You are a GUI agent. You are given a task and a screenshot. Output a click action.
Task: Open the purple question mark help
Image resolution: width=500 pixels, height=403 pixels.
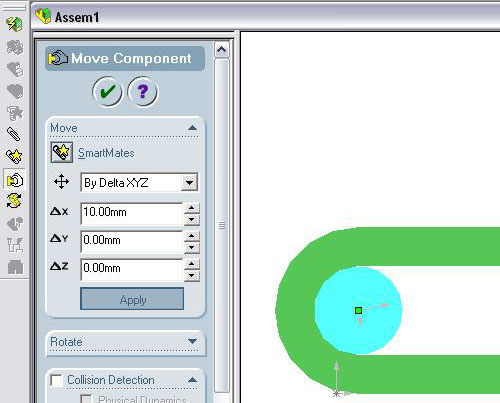point(143,92)
